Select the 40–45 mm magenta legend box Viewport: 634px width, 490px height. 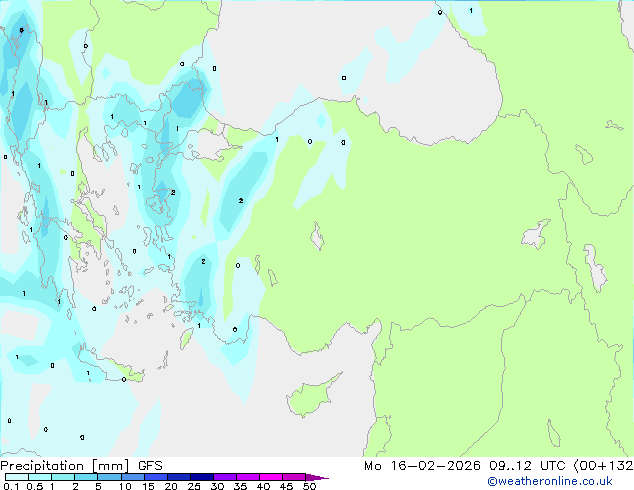271,477
